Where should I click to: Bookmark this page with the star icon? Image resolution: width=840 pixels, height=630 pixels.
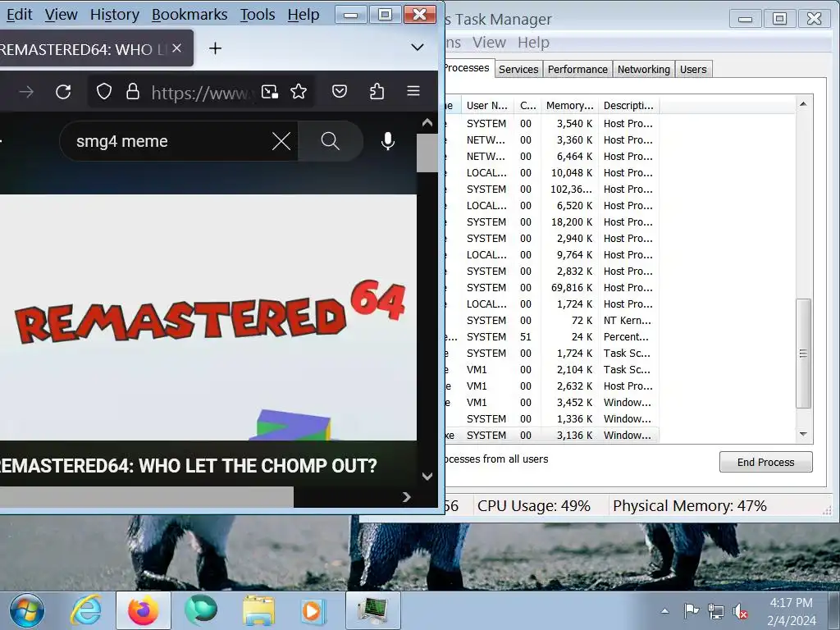tap(299, 92)
